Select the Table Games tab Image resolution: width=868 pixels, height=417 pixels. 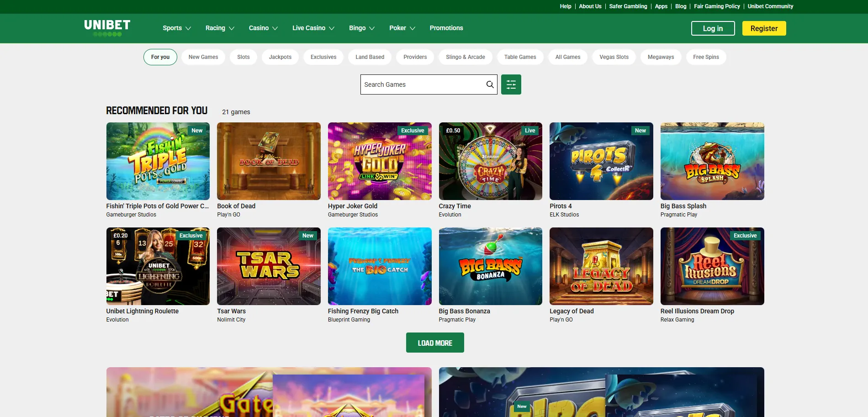[520, 57]
